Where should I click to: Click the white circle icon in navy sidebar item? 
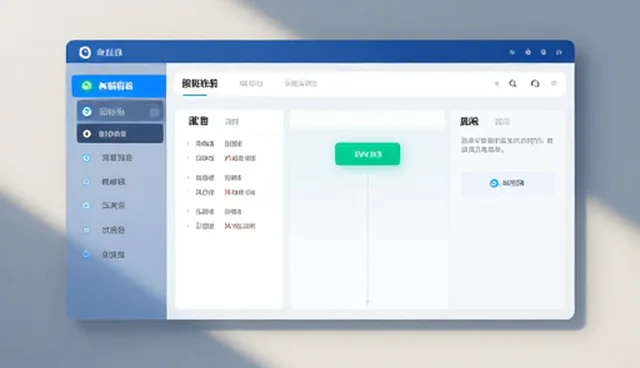87,133
